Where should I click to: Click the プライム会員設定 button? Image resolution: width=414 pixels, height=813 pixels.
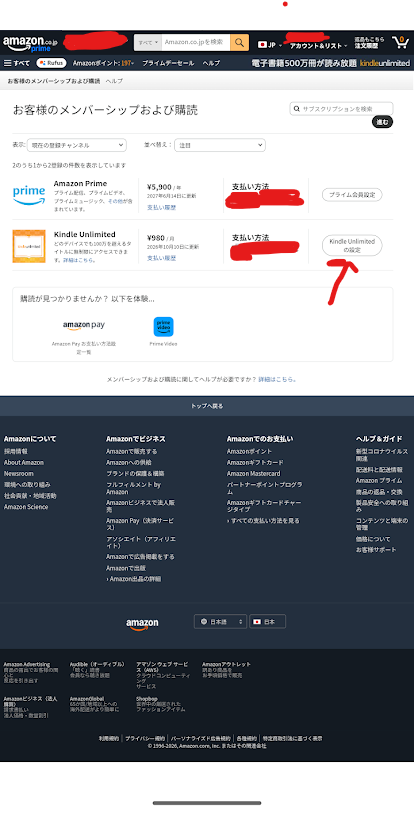click(352, 195)
